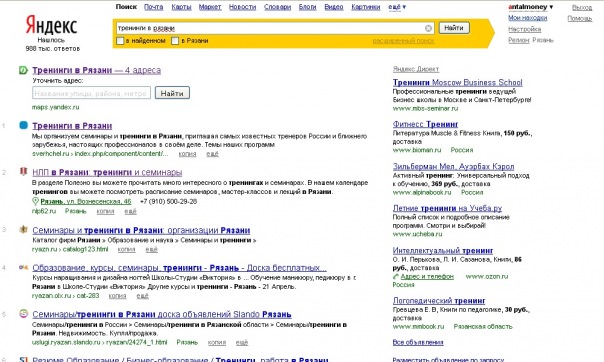This screenshot has height=362, width=604.
Task: Select the Словари tab
Action: (x=277, y=7)
